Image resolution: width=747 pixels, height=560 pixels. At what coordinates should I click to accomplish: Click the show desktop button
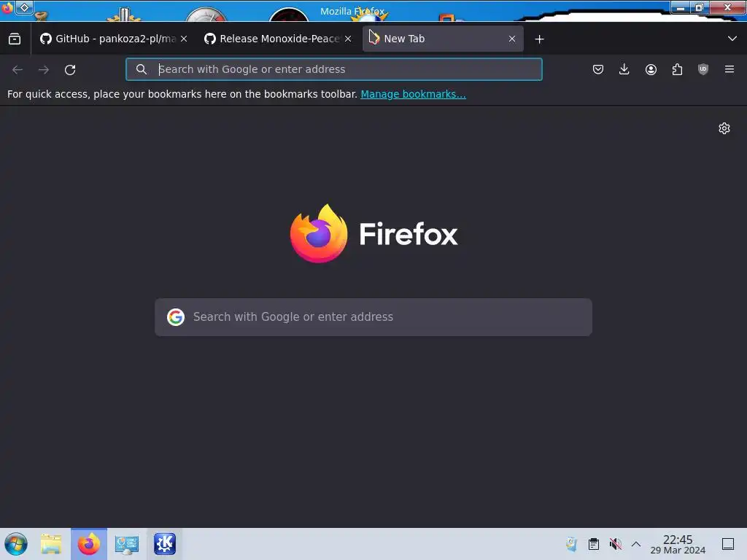[x=728, y=544]
